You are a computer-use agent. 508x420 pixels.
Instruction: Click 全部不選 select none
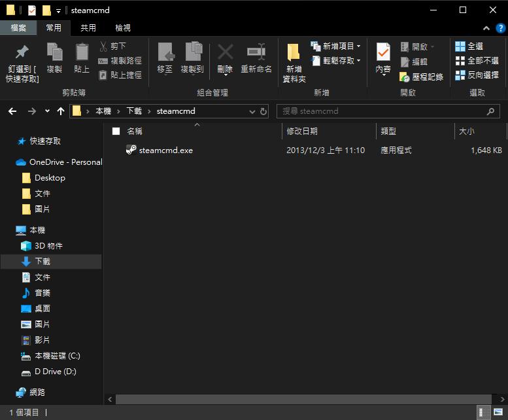pyautogui.click(x=477, y=61)
